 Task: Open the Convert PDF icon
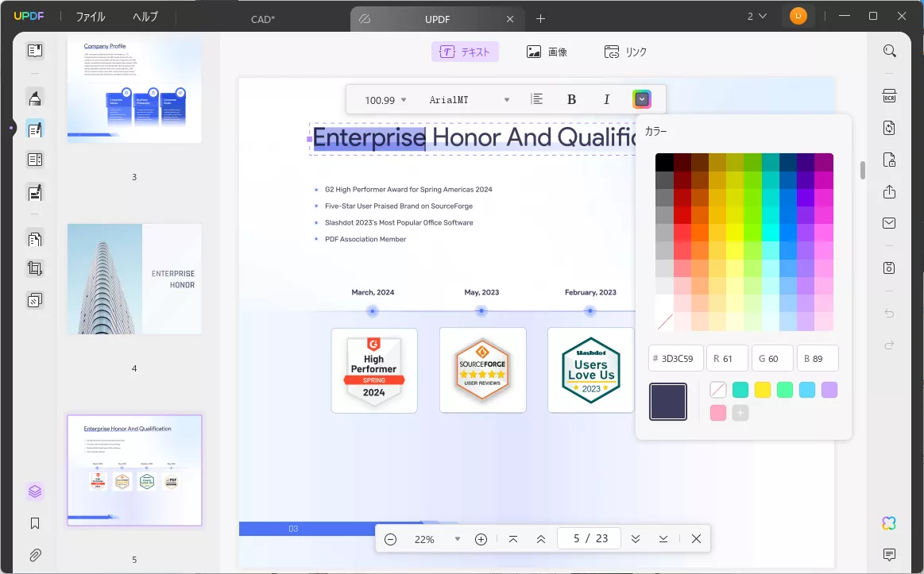889,128
